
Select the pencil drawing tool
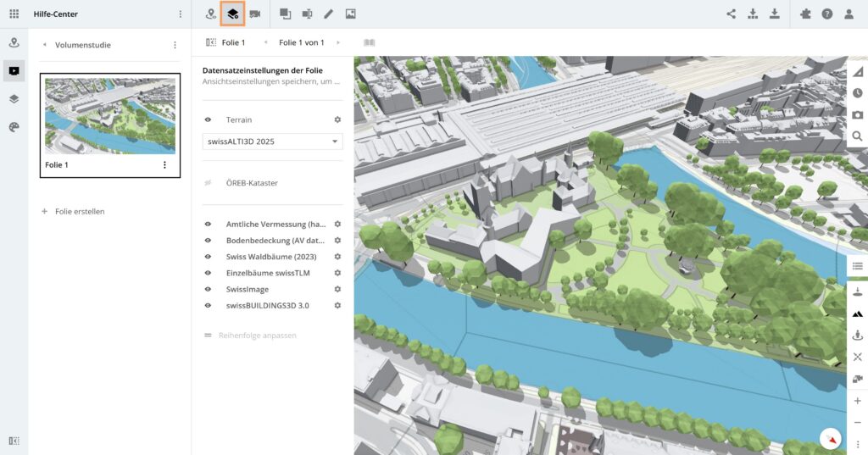tap(329, 14)
